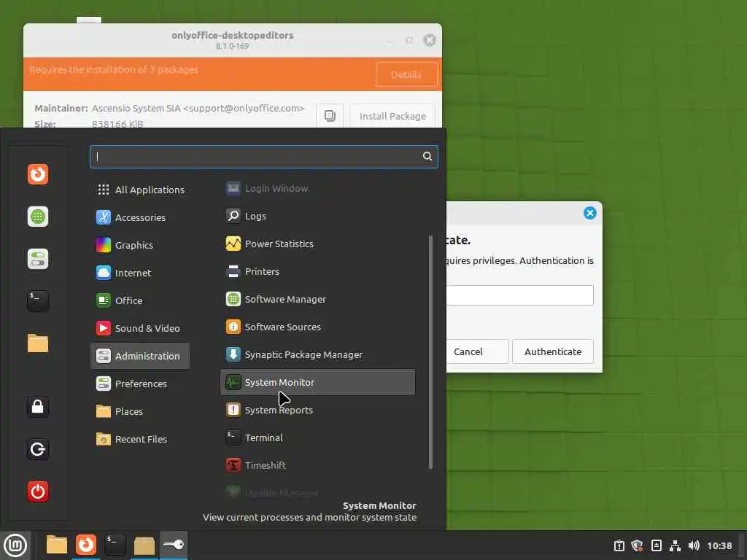Open the Printers application
747x560 pixels.
click(317, 271)
